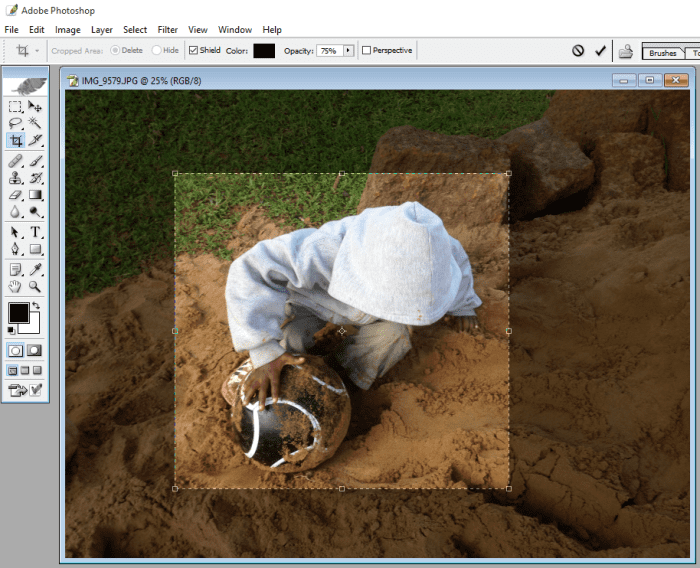
Task: Switch to the Brushes palette tab
Action: [x=662, y=53]
